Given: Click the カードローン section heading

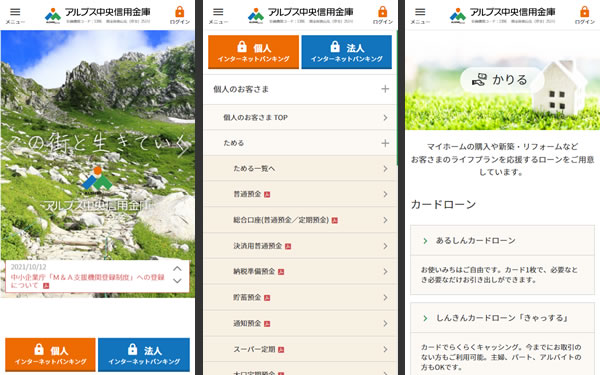Looking at the screenshot, I should pos(443,204).
